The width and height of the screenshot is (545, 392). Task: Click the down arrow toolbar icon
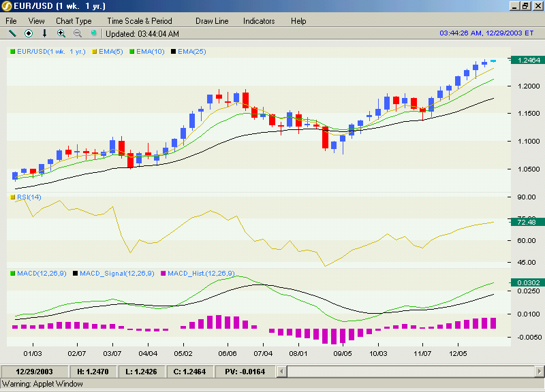tap(44, 33)
